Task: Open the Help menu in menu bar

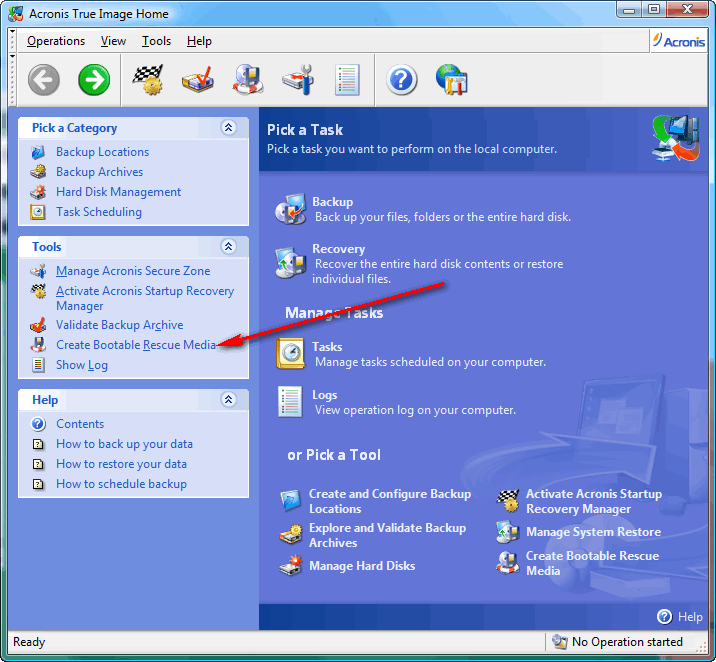Action: 199,41
